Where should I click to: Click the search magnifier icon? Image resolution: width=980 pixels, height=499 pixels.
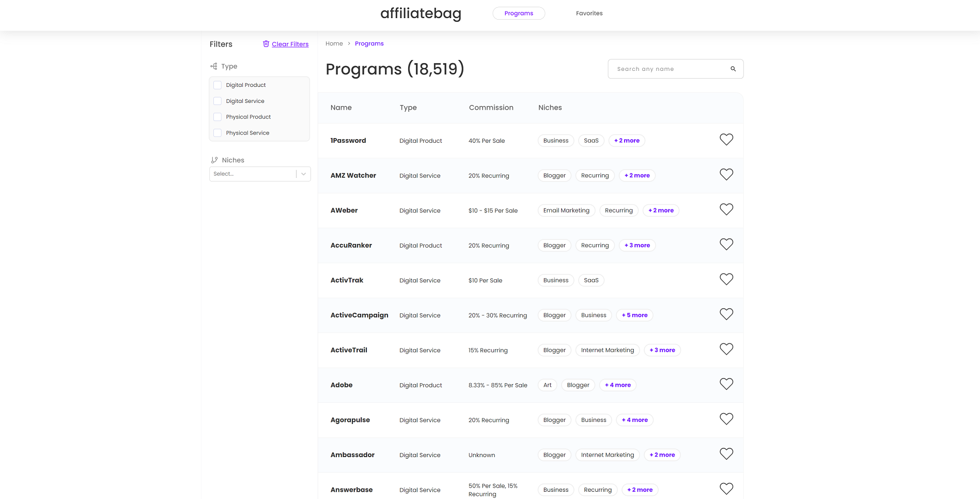733,69
